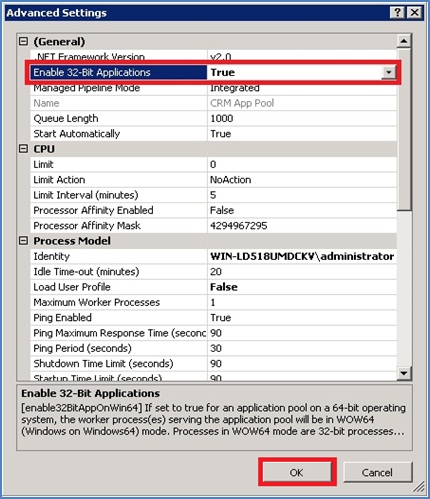This screenshot has width=430, height=499.
Task: Collapse the Process Model section
Action: [23, 241]
